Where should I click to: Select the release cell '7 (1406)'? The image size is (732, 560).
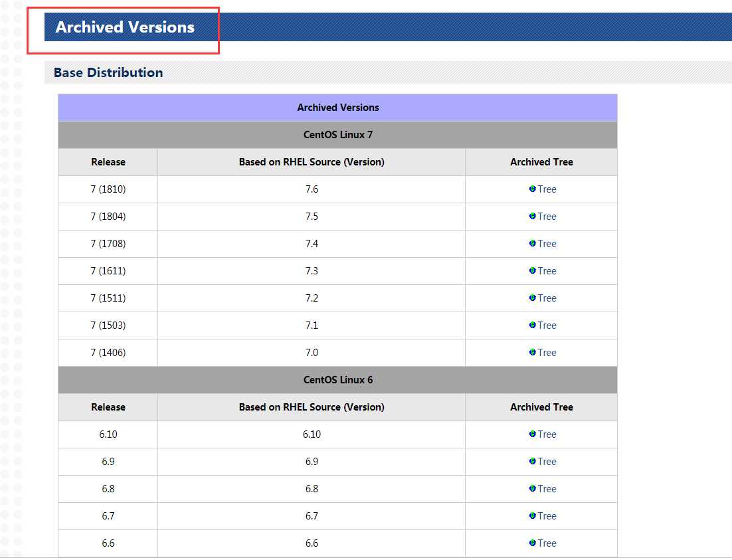click(x=108, y=353)
